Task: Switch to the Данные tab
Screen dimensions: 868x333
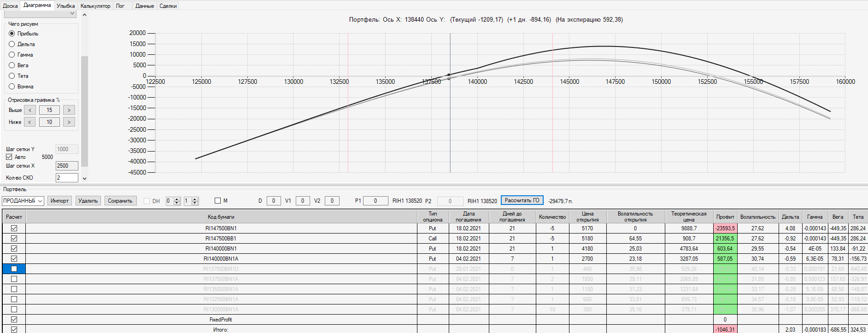Action: point(145,6)
